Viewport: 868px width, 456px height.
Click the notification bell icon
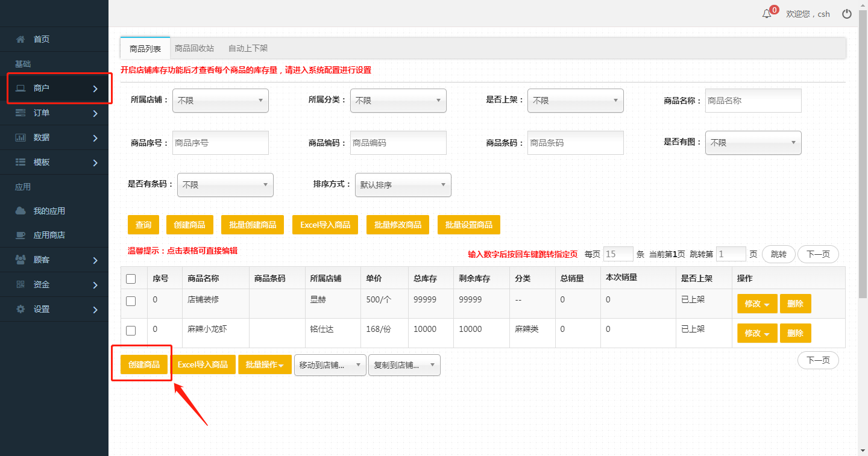767,14
